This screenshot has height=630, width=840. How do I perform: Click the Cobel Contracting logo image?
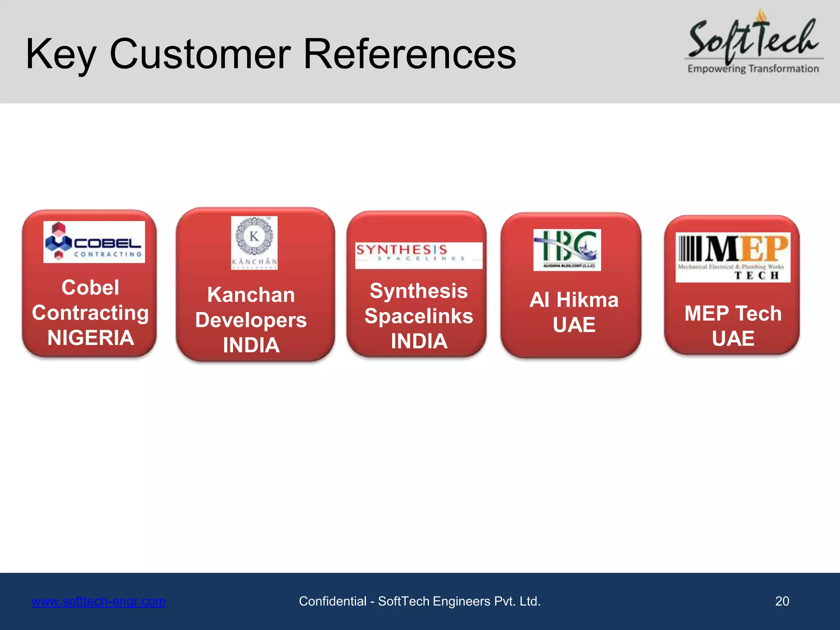(x=94, y=242)
